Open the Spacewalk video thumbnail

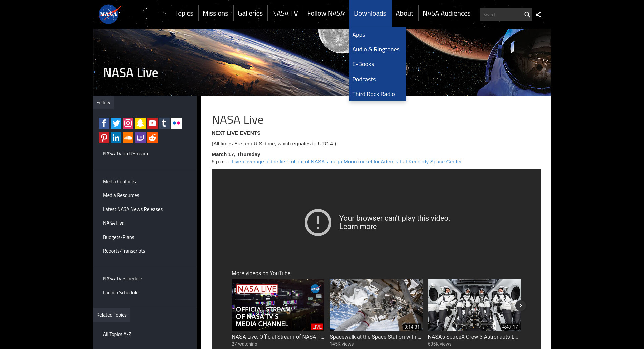click(376, 305)
